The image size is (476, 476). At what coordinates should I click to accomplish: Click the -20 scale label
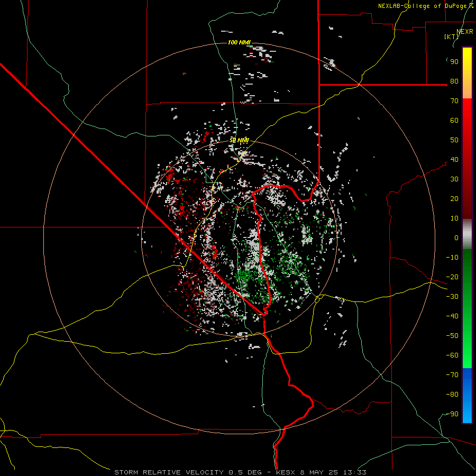coord(452,277)
